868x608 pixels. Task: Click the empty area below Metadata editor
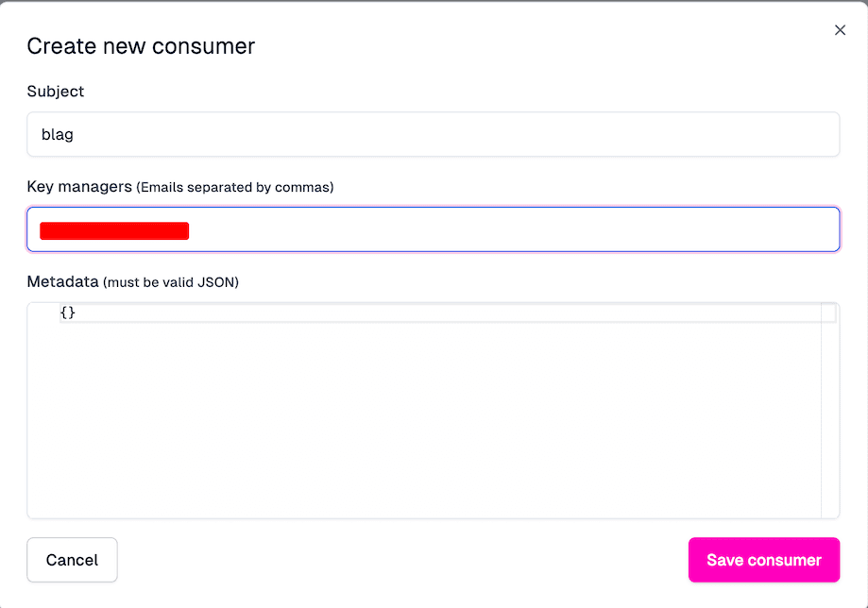click(x=378, y=529)
